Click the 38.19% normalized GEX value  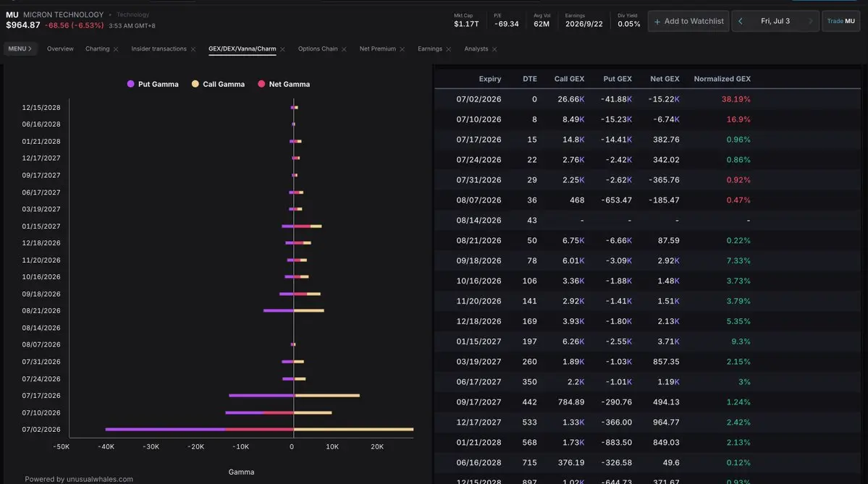(x=736, y=100)
